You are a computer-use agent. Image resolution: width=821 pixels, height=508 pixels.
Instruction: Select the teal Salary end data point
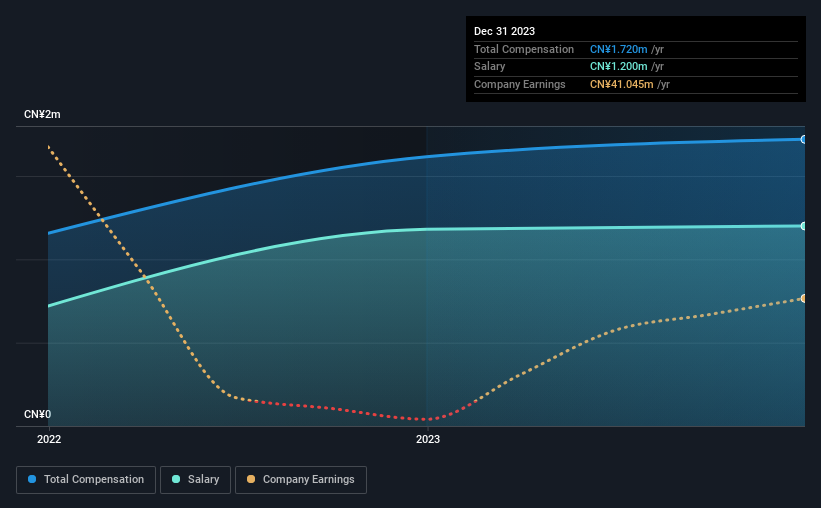coord(803,226)
